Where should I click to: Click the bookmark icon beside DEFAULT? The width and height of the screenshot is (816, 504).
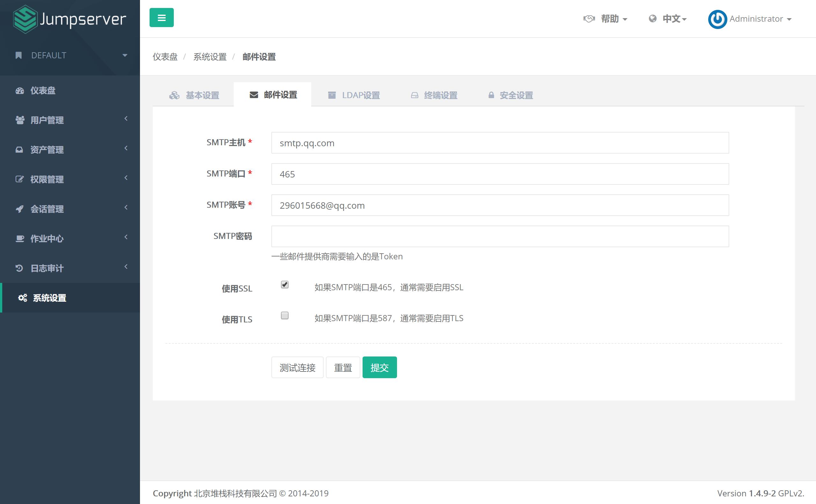click(x=19, y=55)
